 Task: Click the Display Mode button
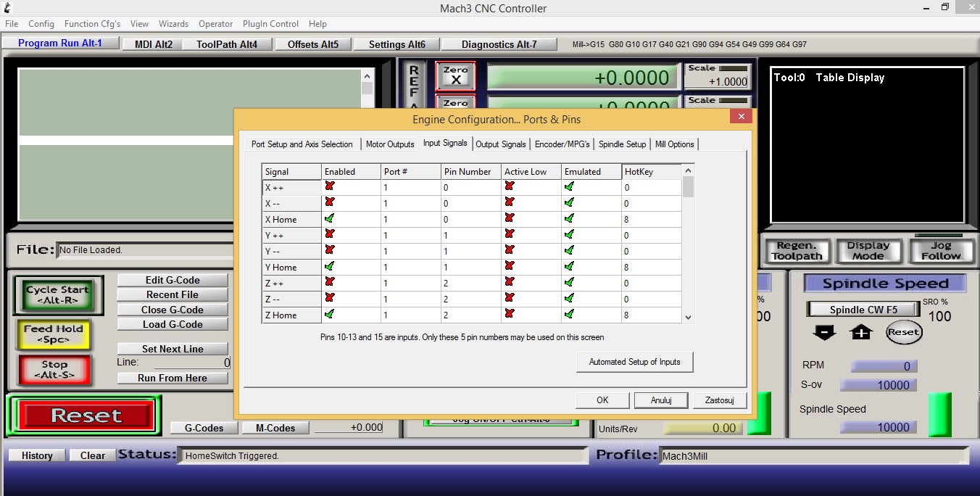click(x=868, y=251)
